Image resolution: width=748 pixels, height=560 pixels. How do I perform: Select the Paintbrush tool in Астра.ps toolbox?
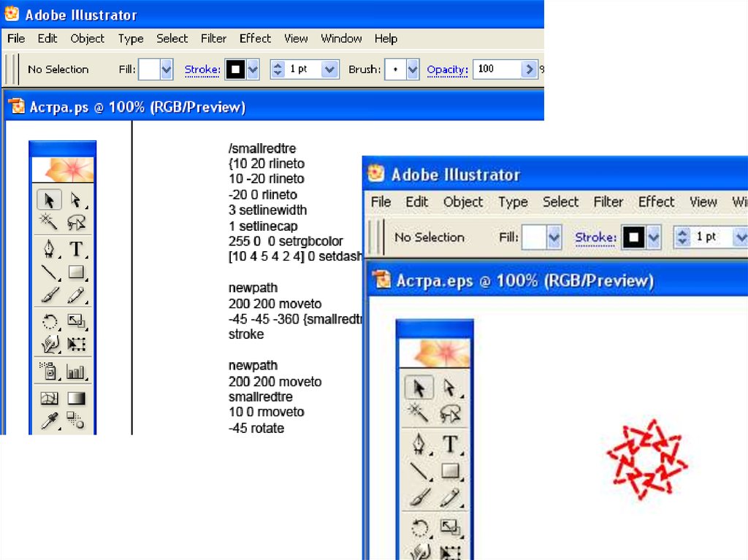point(49,295)
